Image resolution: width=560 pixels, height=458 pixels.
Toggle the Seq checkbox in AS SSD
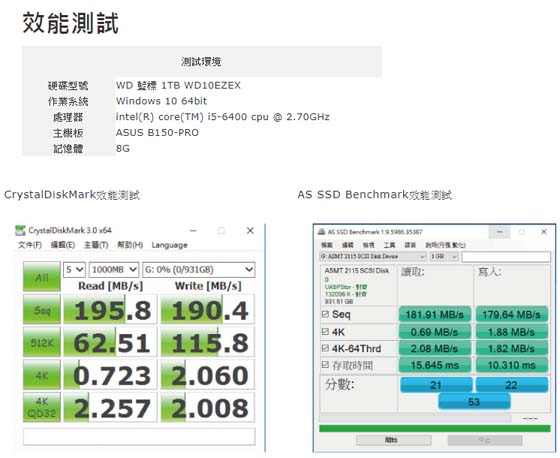click(325, 314)
